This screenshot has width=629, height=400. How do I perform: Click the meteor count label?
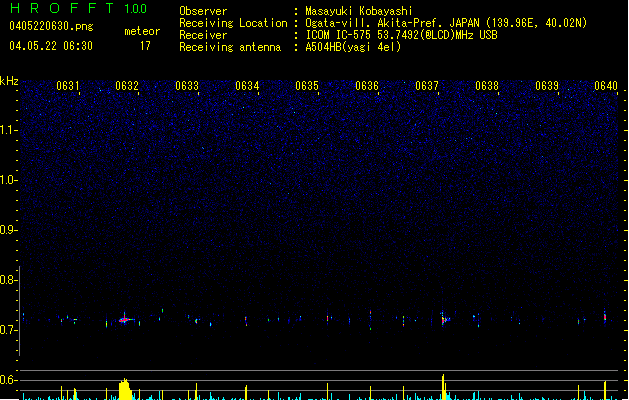pos(142,31)
